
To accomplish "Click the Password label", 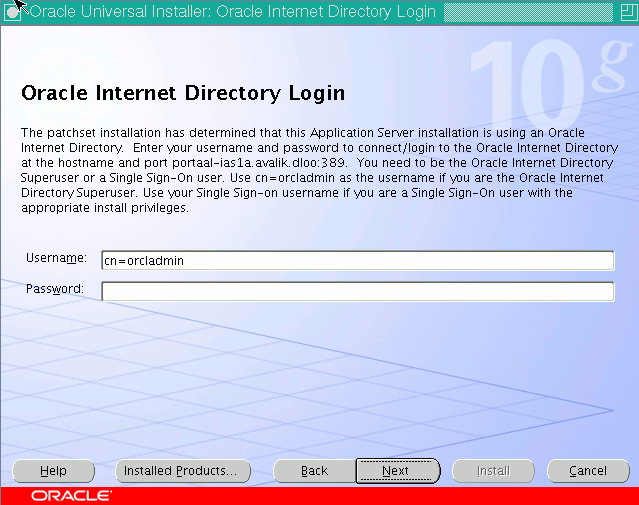I will [x=55, y=289].
